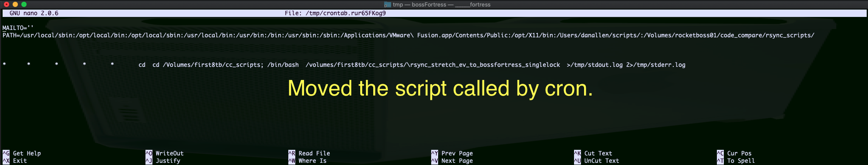The image size is (868, 165).
Task: Click '>/tmp/stdout.log' redirect text
Action: pyautogui.click(x=594, y=65)
